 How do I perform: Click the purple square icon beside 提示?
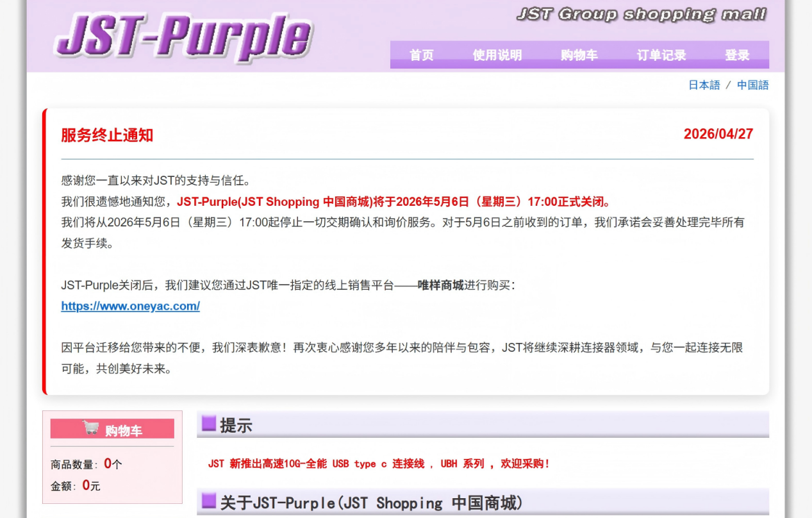pos(208,425)
